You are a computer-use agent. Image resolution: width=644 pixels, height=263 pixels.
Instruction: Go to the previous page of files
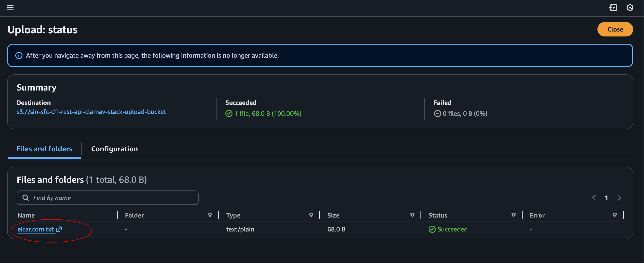tap(594, 198)
